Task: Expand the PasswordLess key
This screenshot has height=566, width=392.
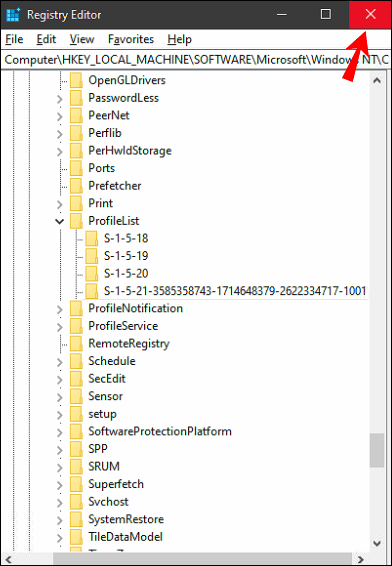Action: [60, 98]
